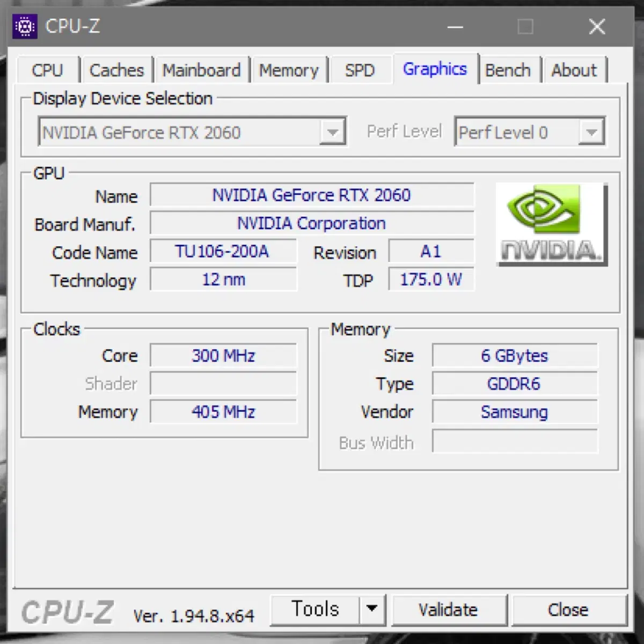Click the Perf Level label text
Image resolution: width=644 pixels, height=644 pixels.
pos(404,131)
